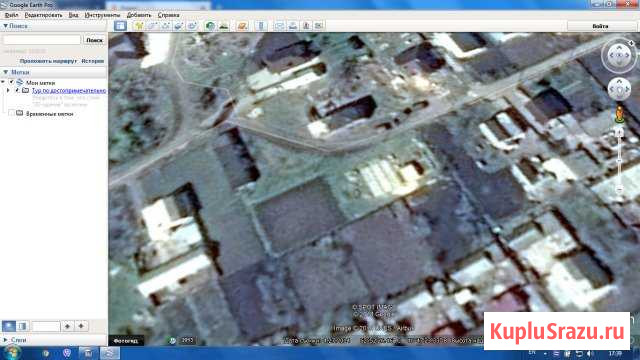Click the email toolbar icon
Screen dimensions: 640x360
(280, 26)
